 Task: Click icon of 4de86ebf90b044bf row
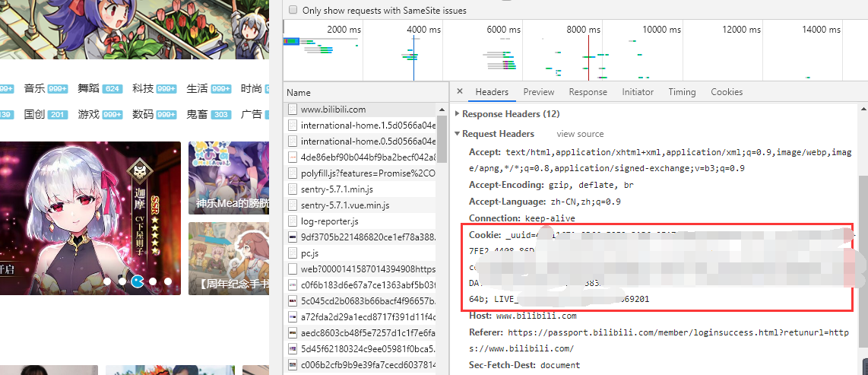(x=293, y=157)
